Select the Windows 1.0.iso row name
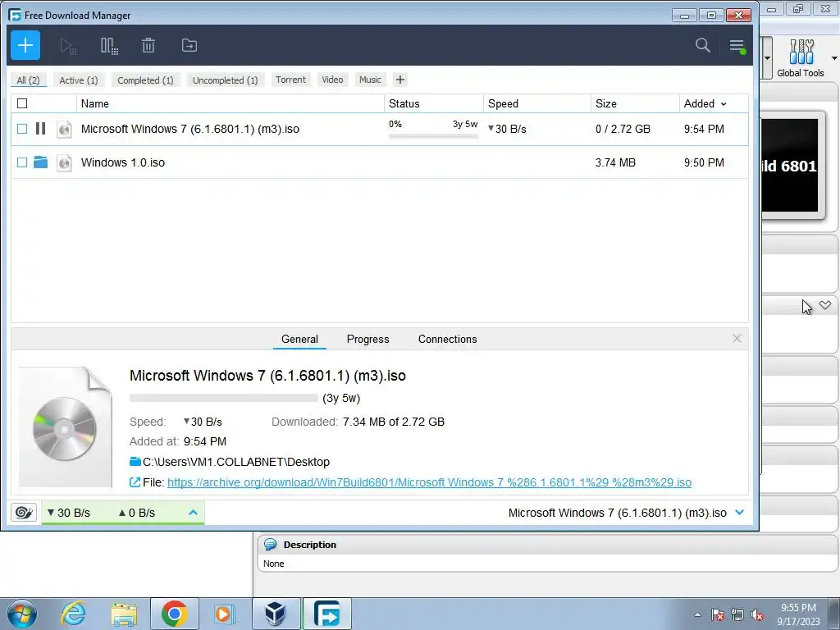The width and height of the screenshot is (840, 630). 123,162
